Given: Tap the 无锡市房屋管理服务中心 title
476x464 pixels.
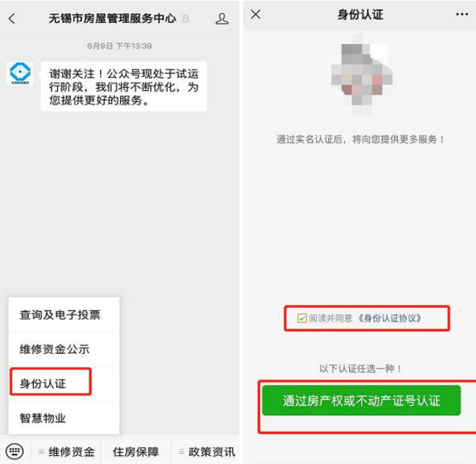Looking at the screenshot, I should click(113, 19).
